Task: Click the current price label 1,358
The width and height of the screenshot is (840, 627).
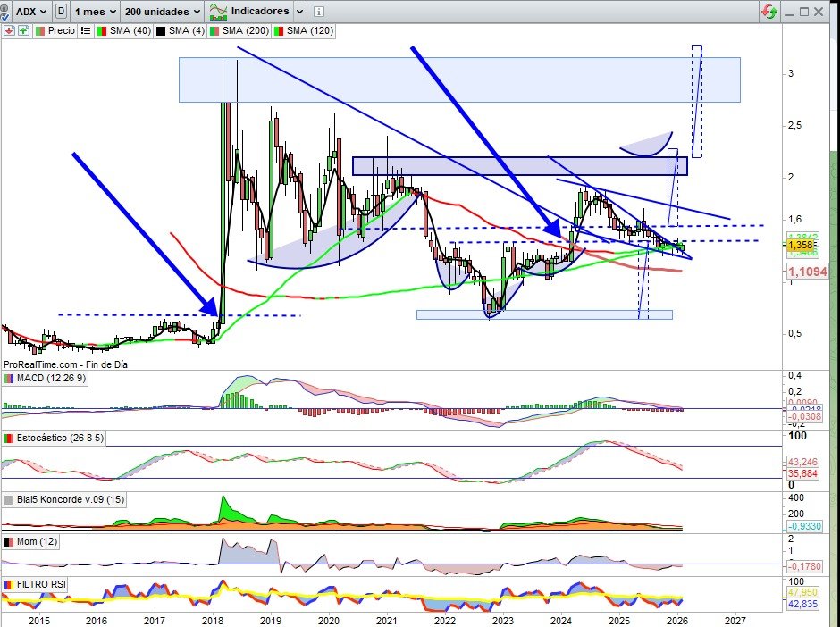Action: click(801, 245)
